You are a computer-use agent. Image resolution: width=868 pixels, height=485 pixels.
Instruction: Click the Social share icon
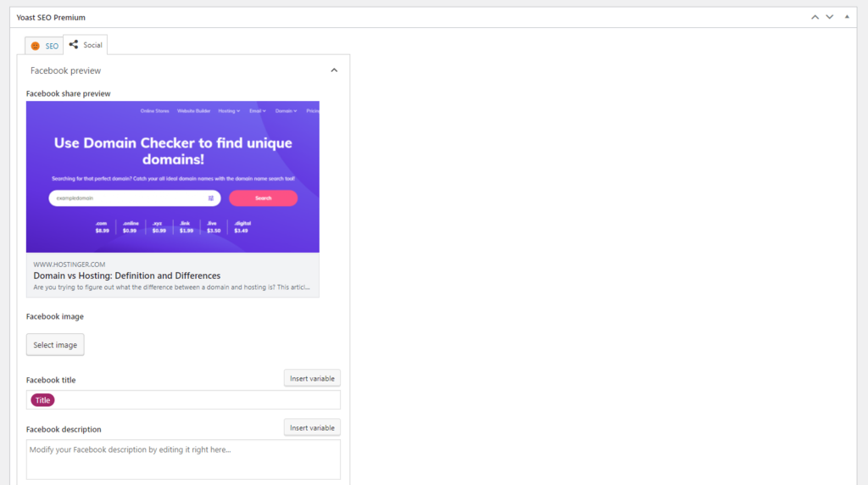coord(74,44)
